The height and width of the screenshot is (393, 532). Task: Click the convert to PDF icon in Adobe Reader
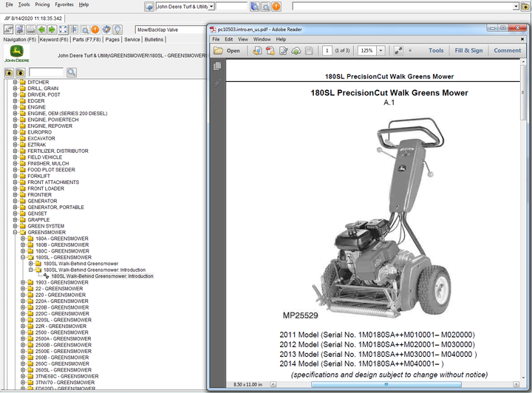tap(257, 50)
